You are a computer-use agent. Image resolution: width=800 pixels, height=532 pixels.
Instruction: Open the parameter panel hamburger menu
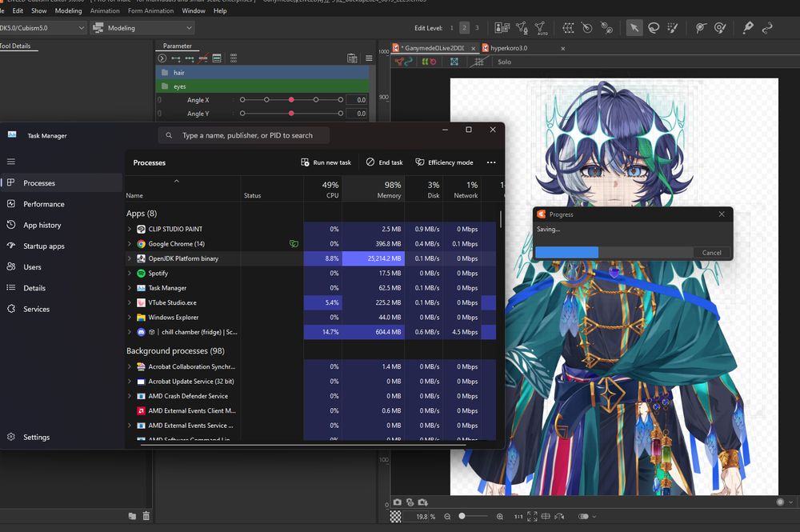(369, 58)
